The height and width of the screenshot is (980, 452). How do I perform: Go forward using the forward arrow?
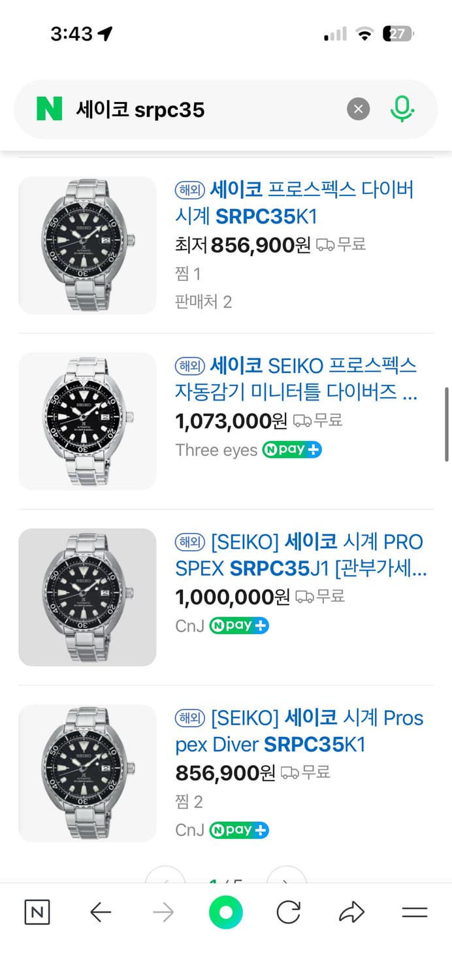pyautogui.click(x=163, y=913)
